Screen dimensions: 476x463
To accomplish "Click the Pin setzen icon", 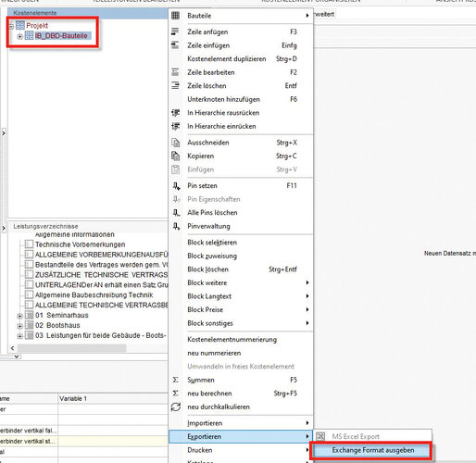I will click(176, 186).
